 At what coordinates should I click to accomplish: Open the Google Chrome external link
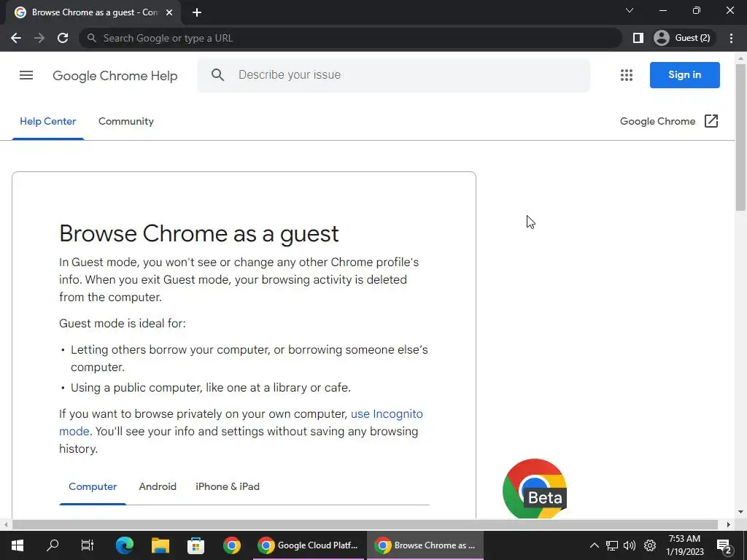click(669, 122)
